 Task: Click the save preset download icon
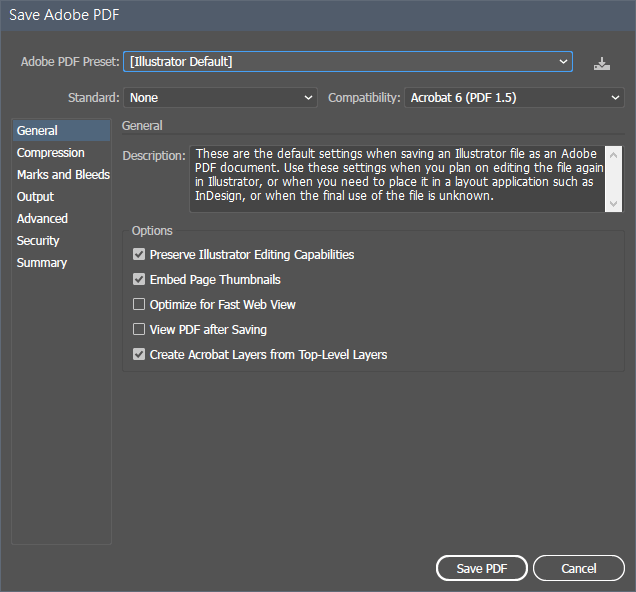click(602, 64)
